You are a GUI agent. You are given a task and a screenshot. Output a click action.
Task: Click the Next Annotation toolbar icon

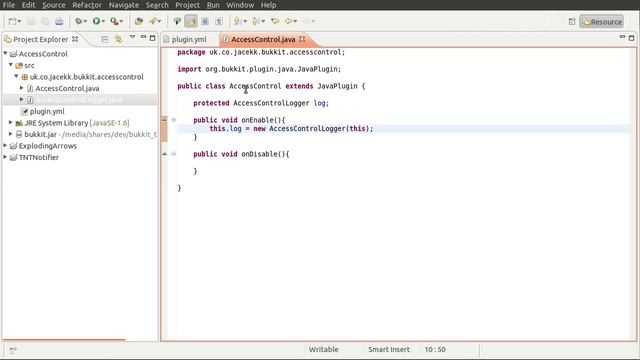point(237,21)
